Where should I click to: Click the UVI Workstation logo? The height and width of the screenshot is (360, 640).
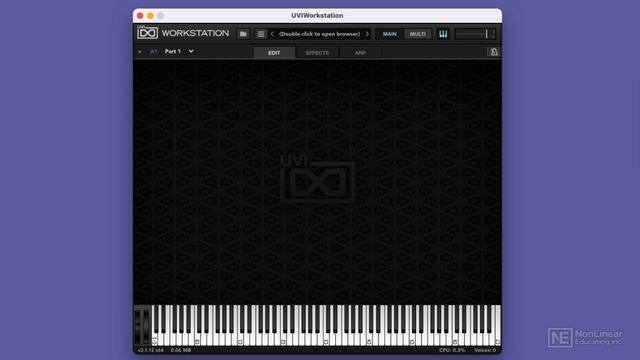pos(183,33)
